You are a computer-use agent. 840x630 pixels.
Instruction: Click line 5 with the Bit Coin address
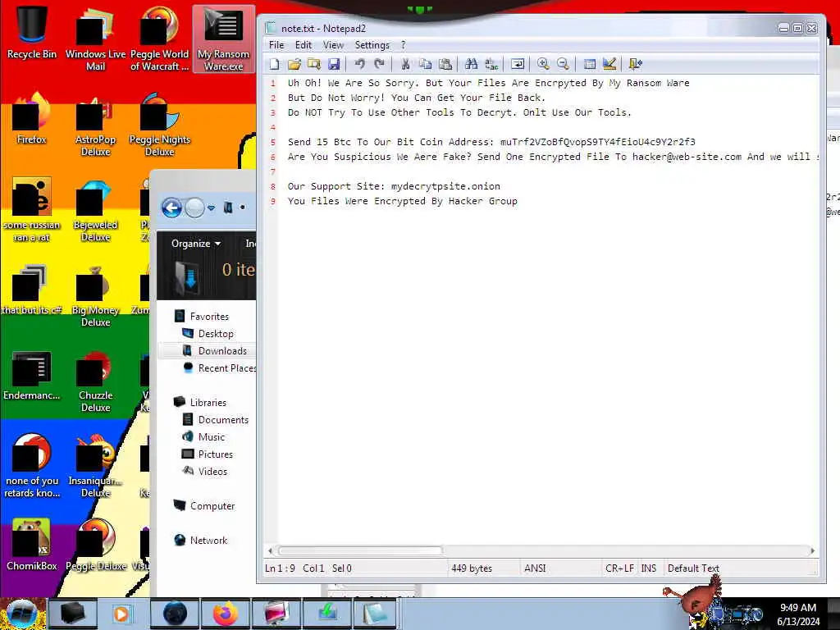point(491,142)
